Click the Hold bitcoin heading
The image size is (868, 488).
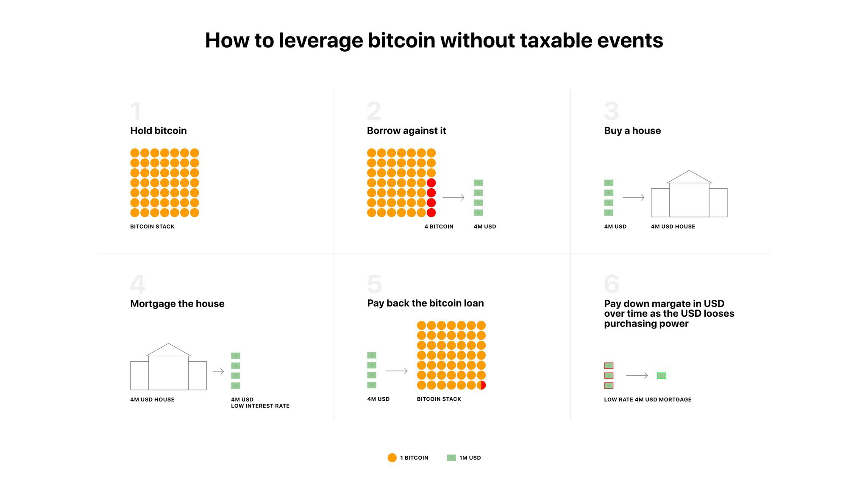pos(158,131)
